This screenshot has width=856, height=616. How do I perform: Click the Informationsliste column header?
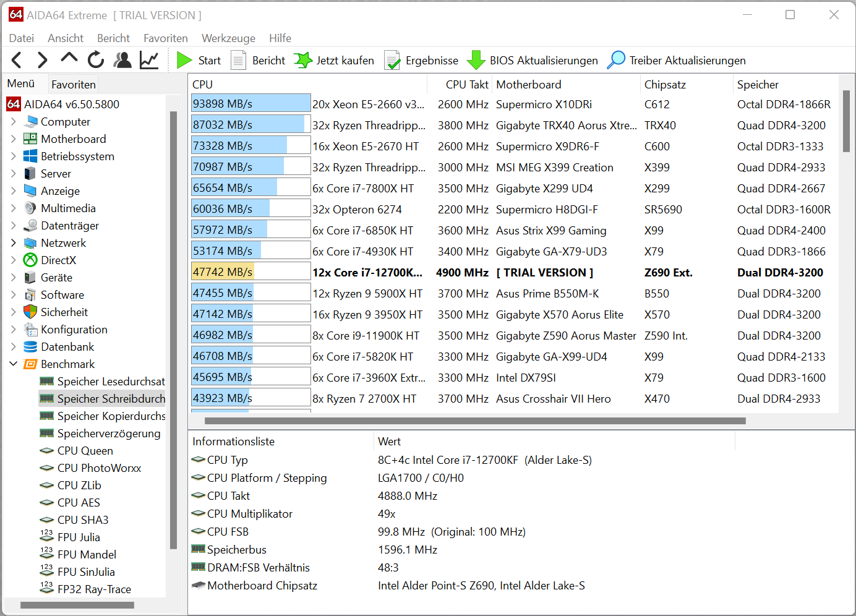pos(281,442)
